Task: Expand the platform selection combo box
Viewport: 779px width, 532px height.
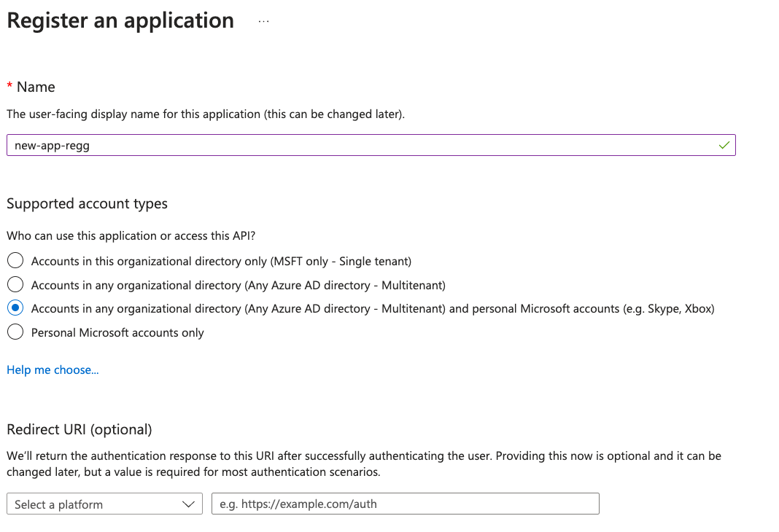Action: coord(104,504)
